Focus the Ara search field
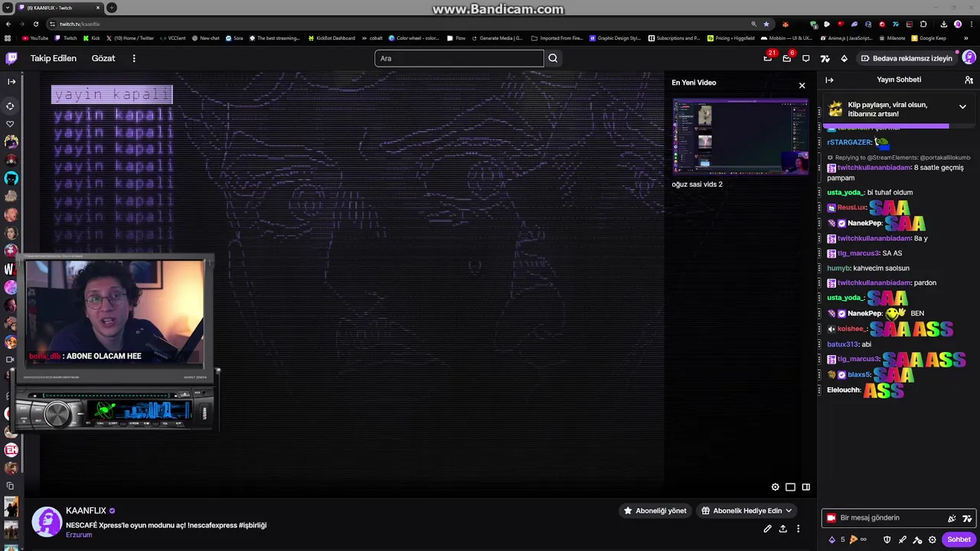 459,58
